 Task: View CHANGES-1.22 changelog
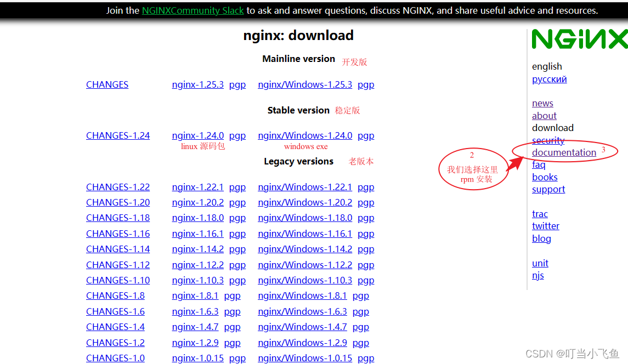[117, 187]
